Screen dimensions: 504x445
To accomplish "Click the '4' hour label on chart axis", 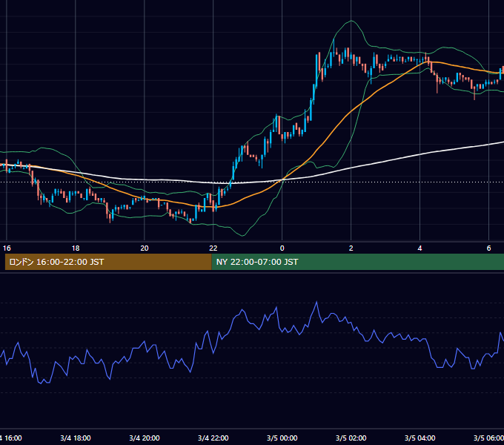I will 420,248.
